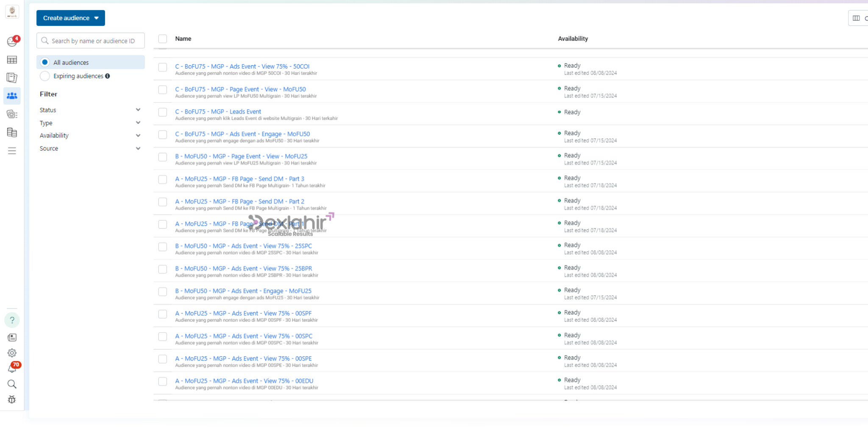The image size is (868, 444).
Task: Expand the Status filter
Action: [x=138, y=110]
